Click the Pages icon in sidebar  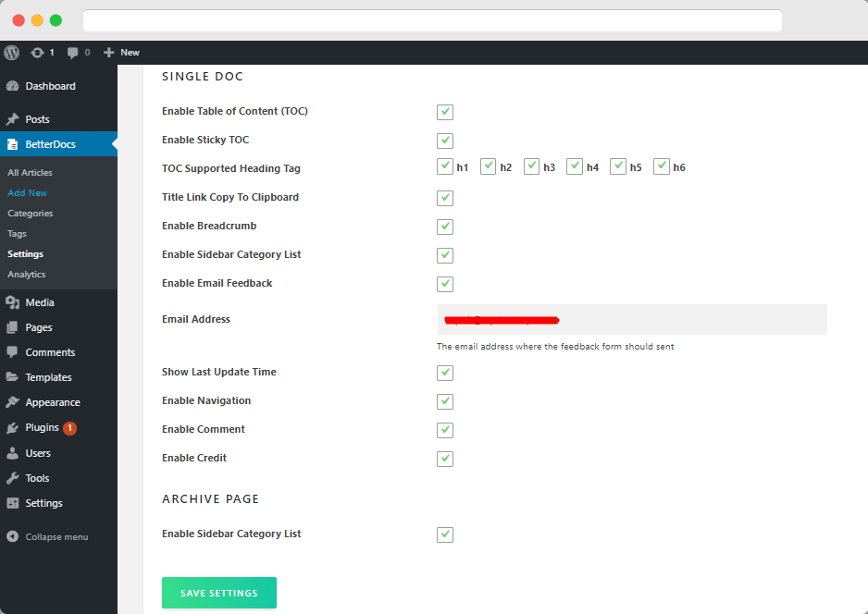click(x=12, y=327)
